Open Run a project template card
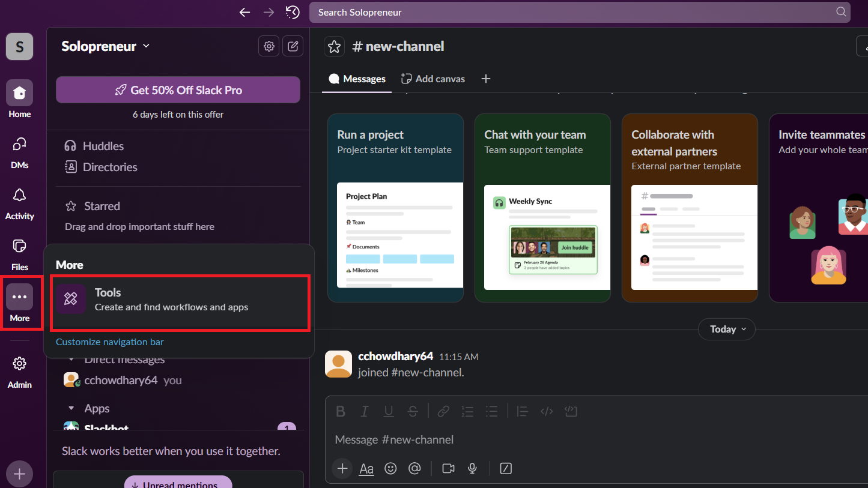Image resolution: width=868 pixels, height=488 pixels. tap(395, 208)
